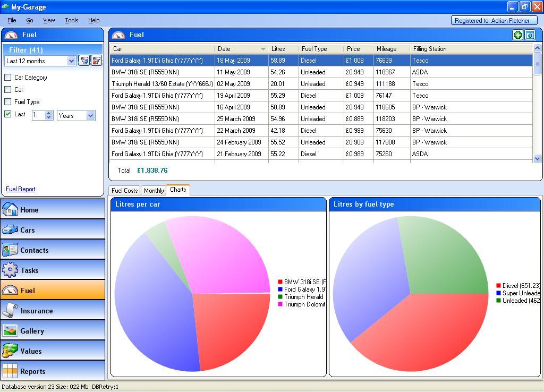Screen dimensions: 544x392
Task: Click the red Diesel legend swatch
Action: click(x=498, y=286)
